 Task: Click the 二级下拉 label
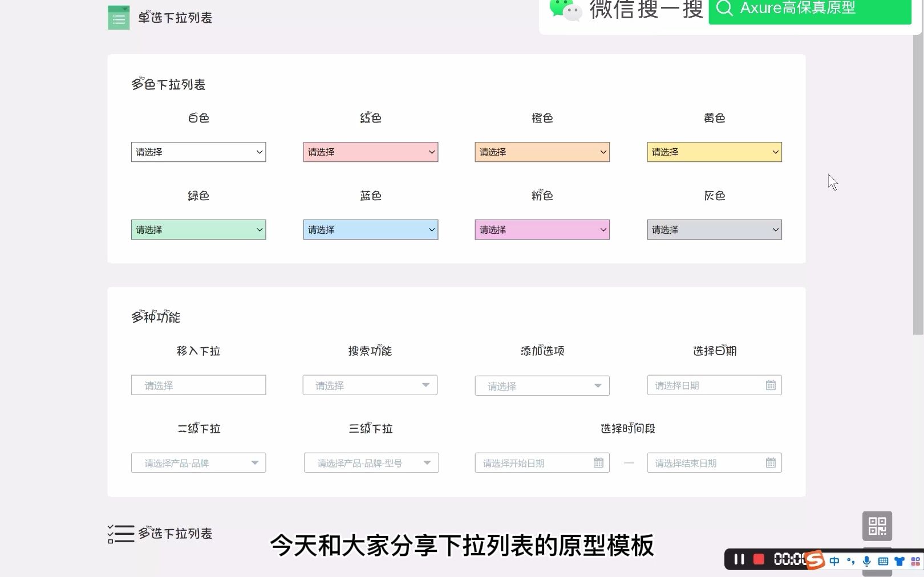[x=198, y=428]
